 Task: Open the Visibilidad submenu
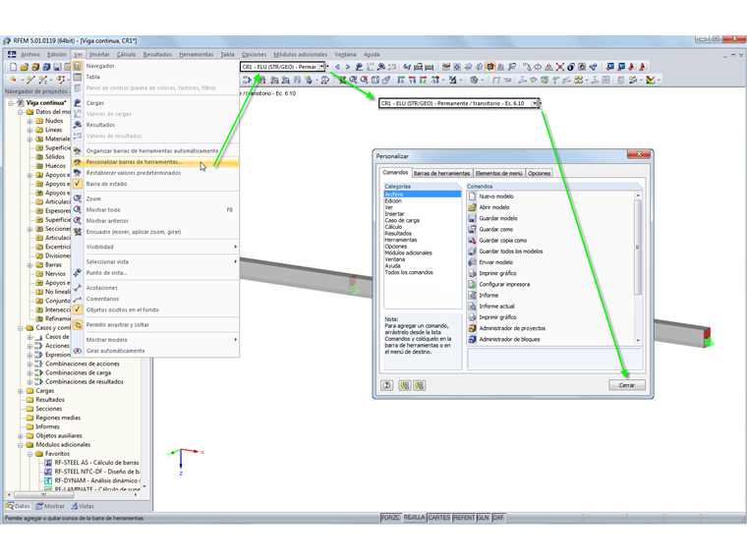pos(155,247)
